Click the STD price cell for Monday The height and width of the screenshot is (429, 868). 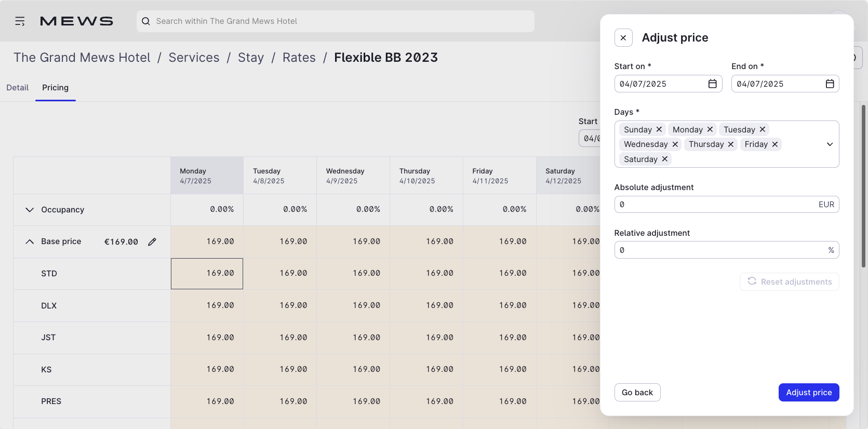[x=207, y=274]
